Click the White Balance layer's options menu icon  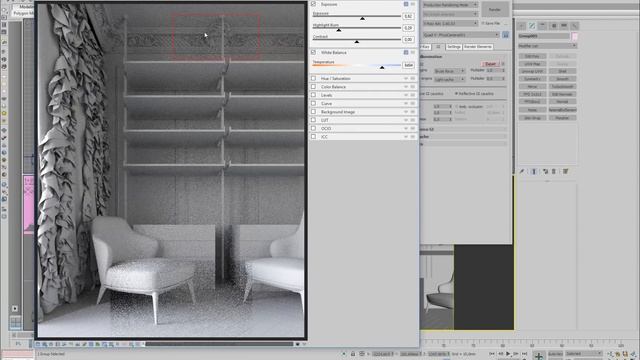(413, 52)
